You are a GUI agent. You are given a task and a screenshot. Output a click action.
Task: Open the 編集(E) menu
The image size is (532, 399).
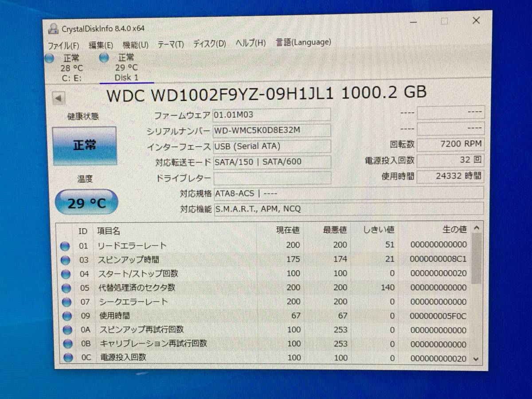point(101,45)
